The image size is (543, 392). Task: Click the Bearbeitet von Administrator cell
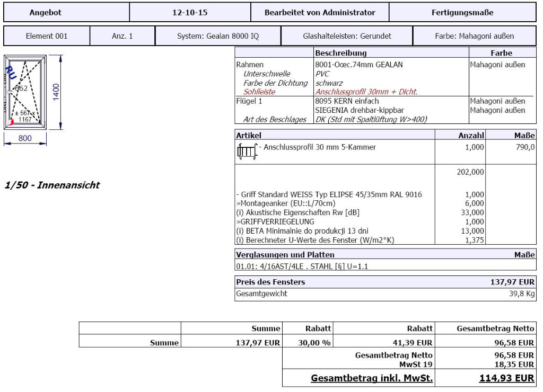point(320,13)
